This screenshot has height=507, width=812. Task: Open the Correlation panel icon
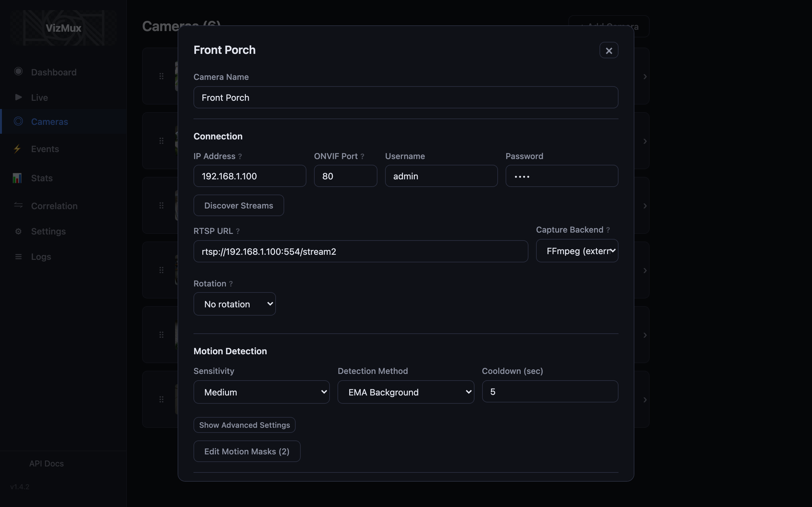pyautogui.click(x=18, y=206)
